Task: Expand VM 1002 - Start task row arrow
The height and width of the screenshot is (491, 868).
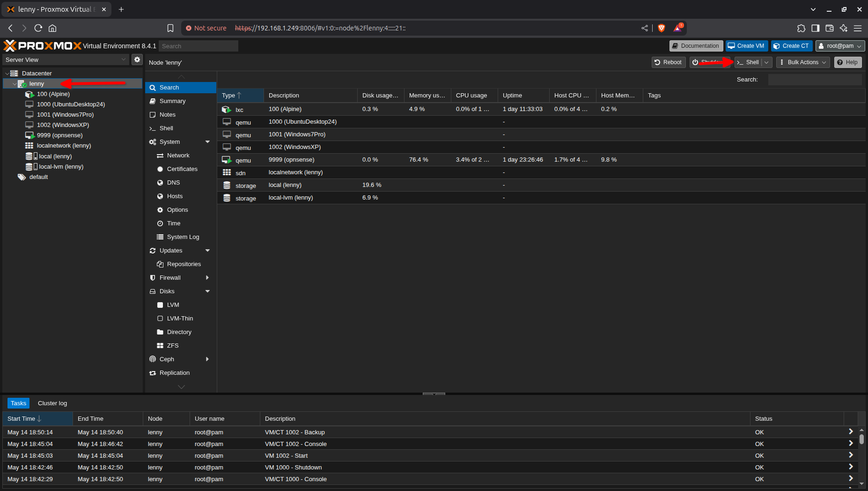Action: pos(851,455)
